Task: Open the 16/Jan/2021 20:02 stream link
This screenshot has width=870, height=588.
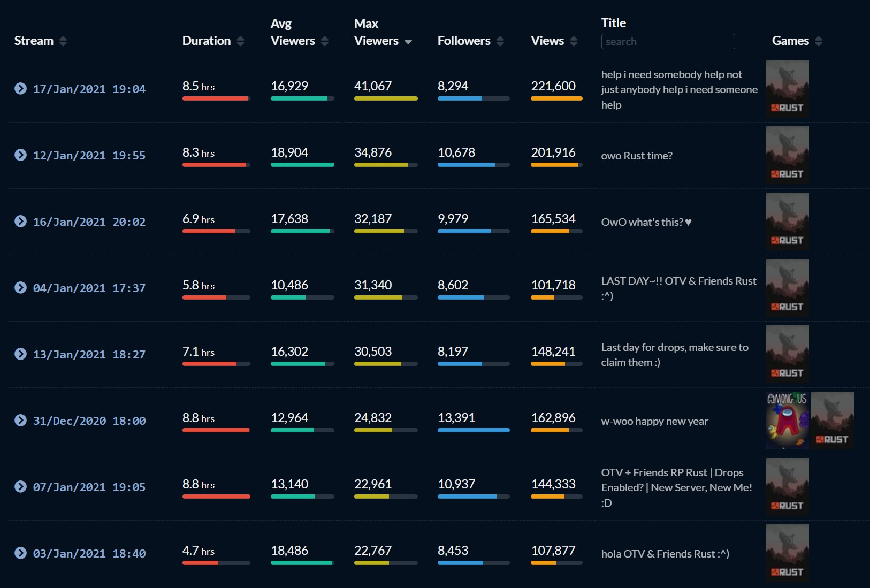Action: pyautogui.click(x=89, y=222)
